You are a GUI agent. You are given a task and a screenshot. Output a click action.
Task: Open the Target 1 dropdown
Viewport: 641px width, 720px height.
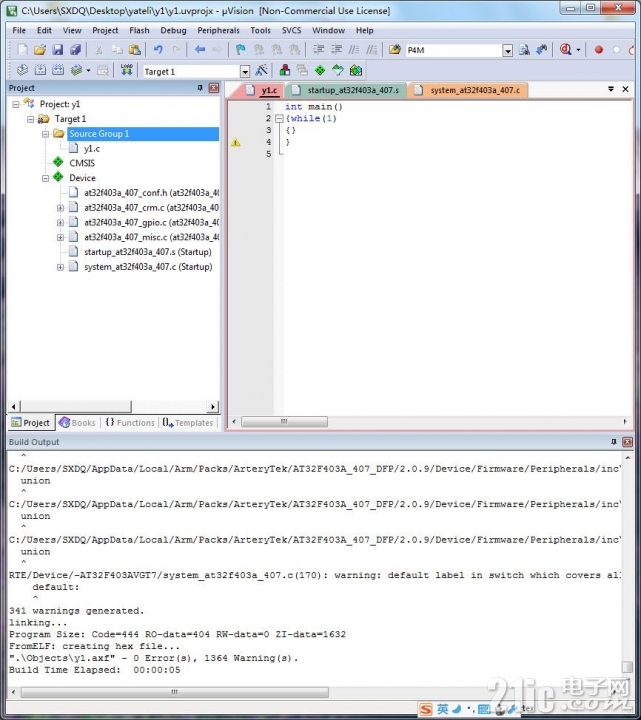coord(245,72)
